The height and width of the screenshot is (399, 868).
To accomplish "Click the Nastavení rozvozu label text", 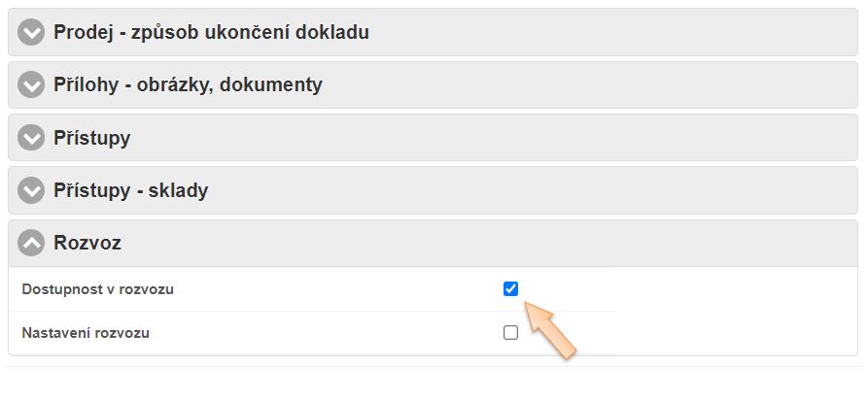I will 86,334.
